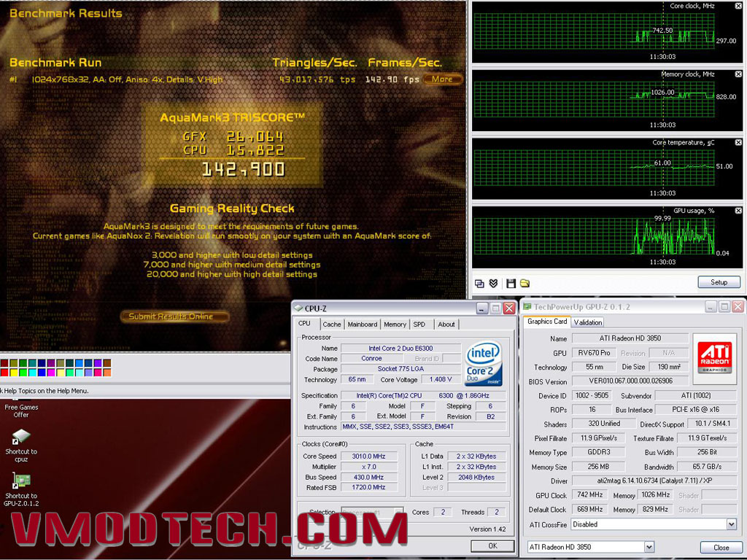This screenshot has height=560, width=747.
Task: Click the CPU-Z title bar icon
Action: point(298,308)
